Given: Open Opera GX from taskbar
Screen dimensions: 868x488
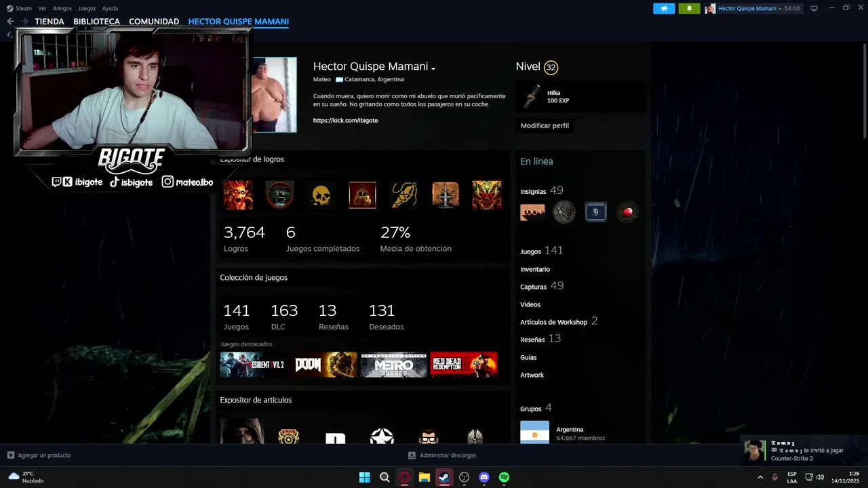Looking at the screenshot, I should tap(405, 477).
